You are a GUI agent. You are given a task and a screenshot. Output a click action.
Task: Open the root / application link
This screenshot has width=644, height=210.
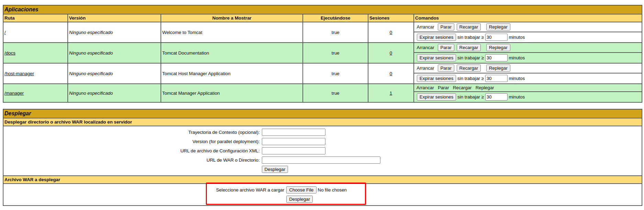(x=5, y=33)
